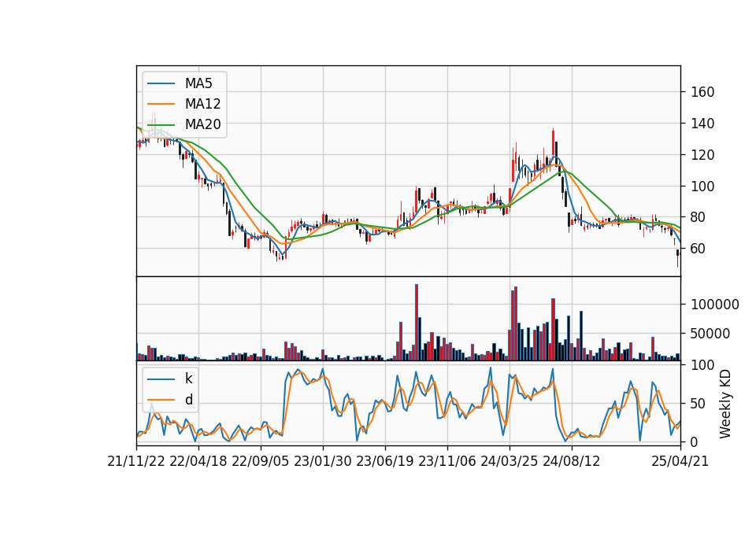Click the 160 price axis label
The width and height of the screenshot is (756, 543).
[702, 92]
